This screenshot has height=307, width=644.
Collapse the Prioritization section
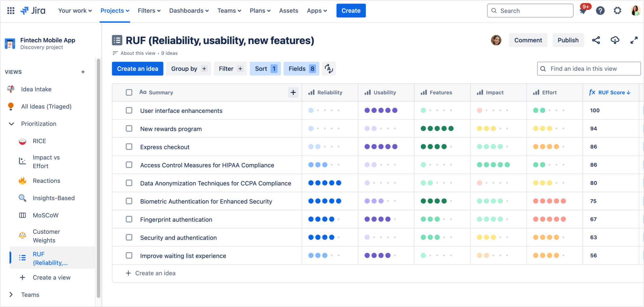[x=11, y=124]
